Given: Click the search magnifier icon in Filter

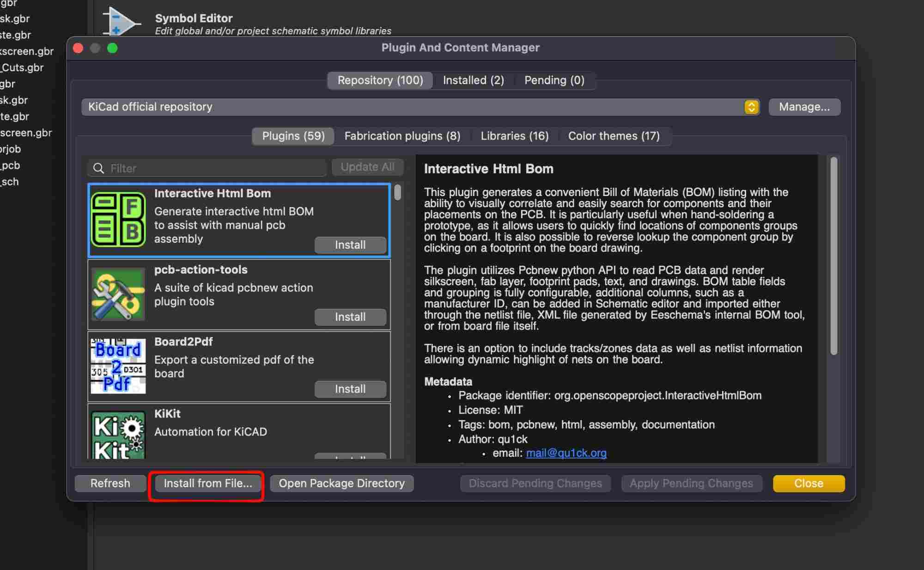Looking at the screenshot, I should point(98,168).
